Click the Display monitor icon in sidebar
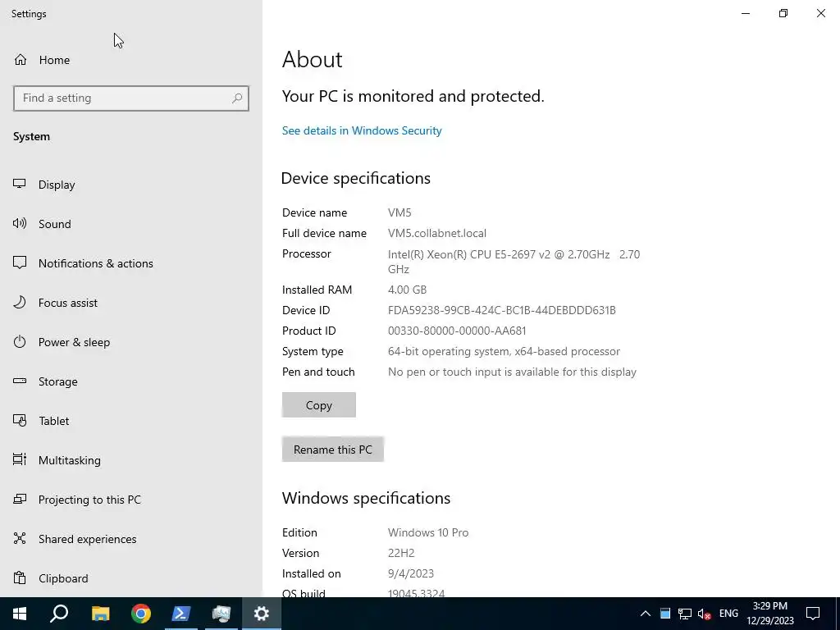This screenshot has height=630, width=840. (x=20, y=185)
